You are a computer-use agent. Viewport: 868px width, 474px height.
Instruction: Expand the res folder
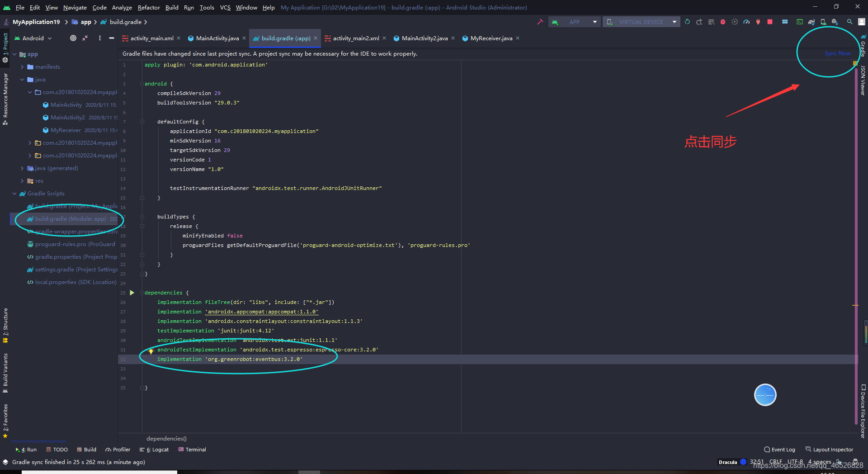pos(22,180)
